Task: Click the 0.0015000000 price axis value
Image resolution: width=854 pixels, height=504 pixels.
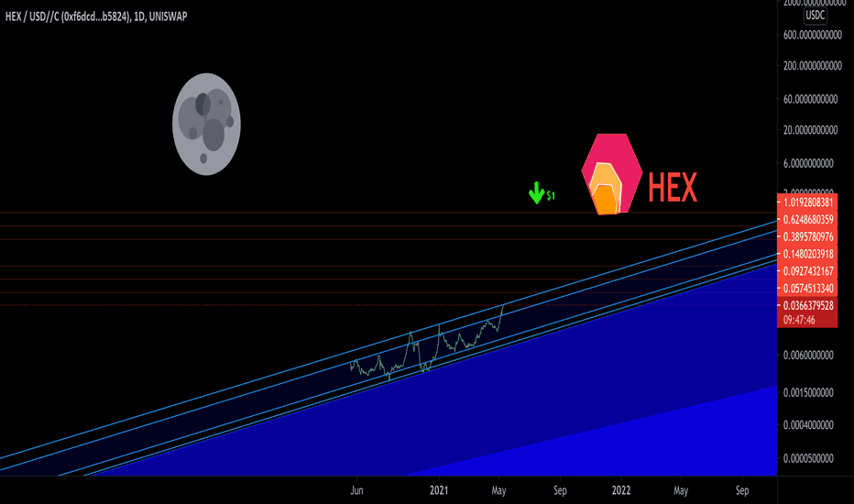Action: click(808, 393)
